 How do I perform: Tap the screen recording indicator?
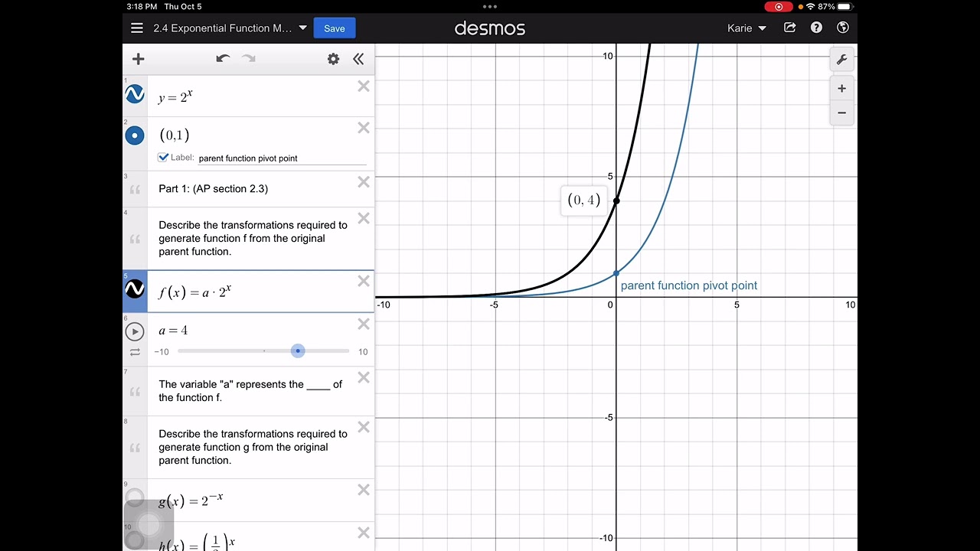pos(779,6)
